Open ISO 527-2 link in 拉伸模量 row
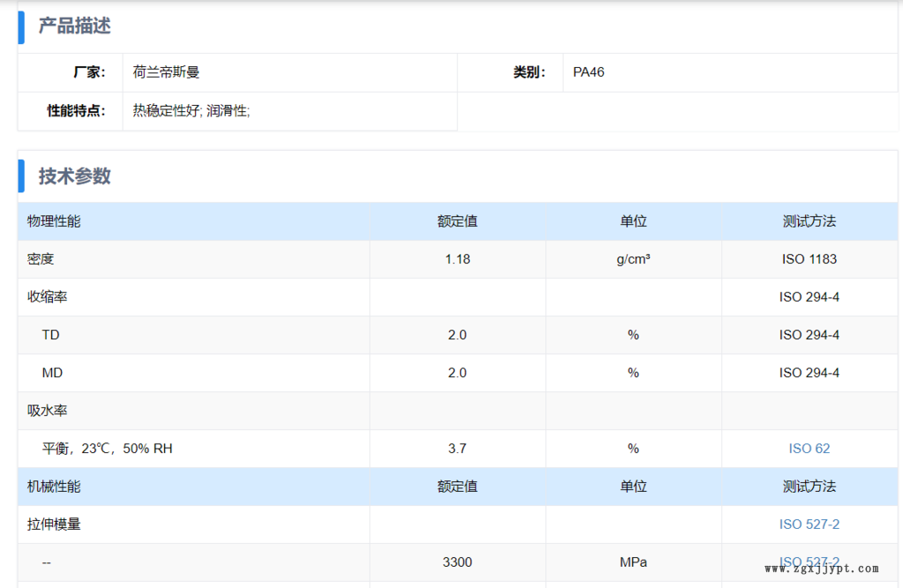The width and height of the screenshot is (903, 588). point(809,525)
